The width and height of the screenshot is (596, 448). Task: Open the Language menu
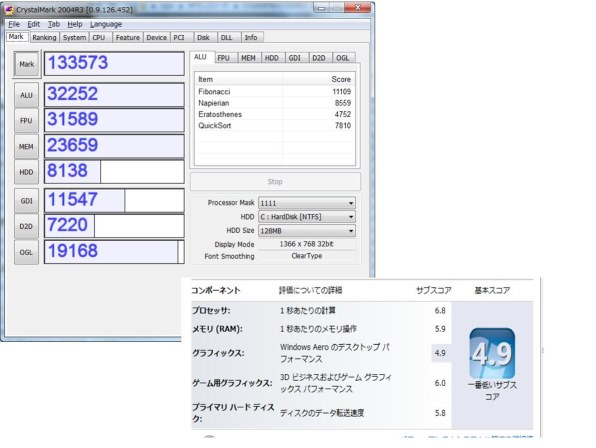click(106, 24)
